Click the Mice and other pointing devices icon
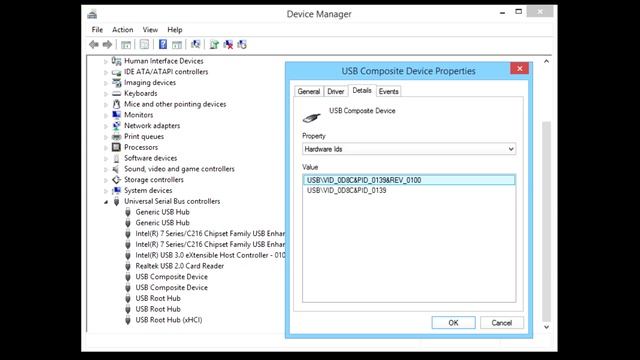The width and height of the screenshot is (640, 360). (116, 104)
